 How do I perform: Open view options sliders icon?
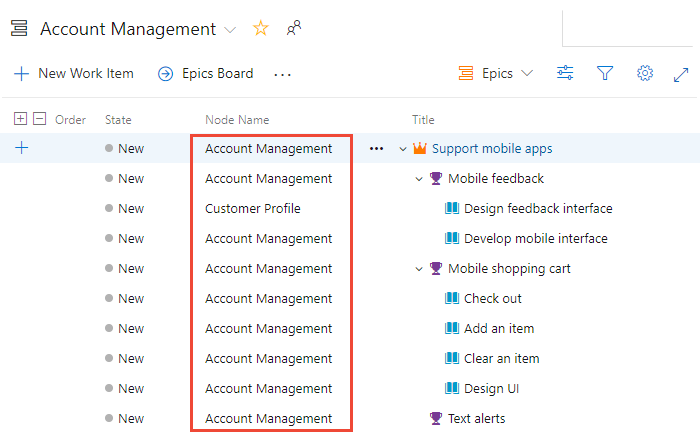[x=565, y=73]
